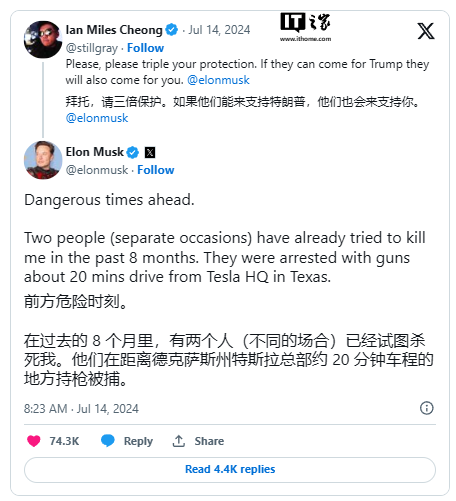Viewport: 456px width, 501px height.
Task: Click the blue reply bubble icon
Action: coord(108,441)
